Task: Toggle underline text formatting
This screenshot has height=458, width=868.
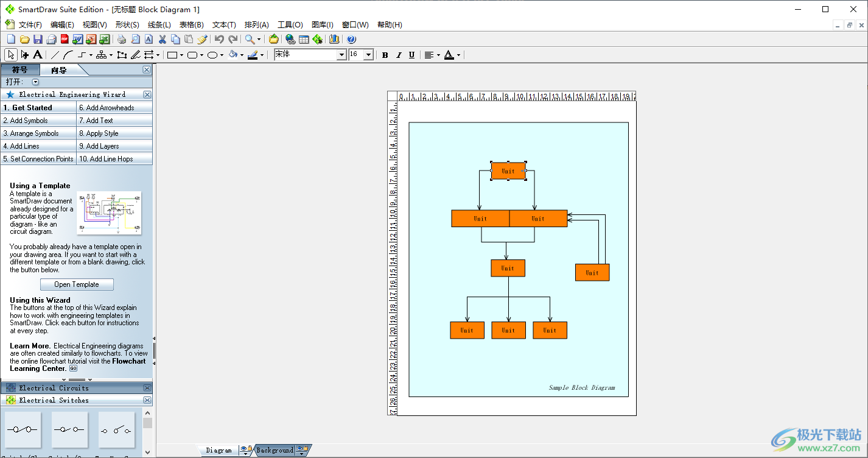Action: [x=411, y=55]
